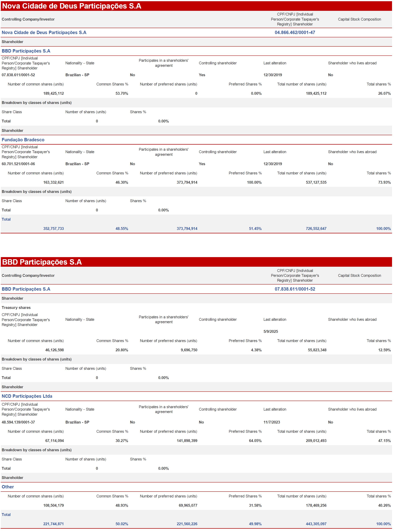Click total shares value 726,552,647
395x532 pixels.
coord(316,229)
